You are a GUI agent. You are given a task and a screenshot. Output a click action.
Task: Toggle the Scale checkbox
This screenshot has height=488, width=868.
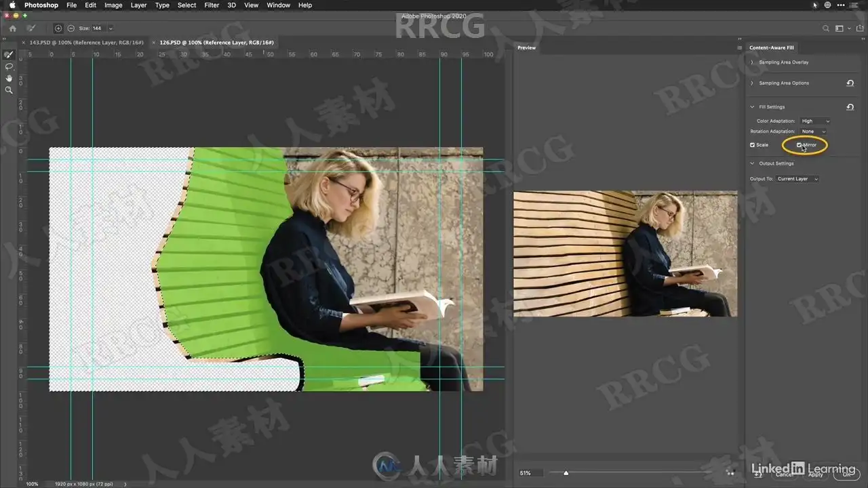(752, 145)
